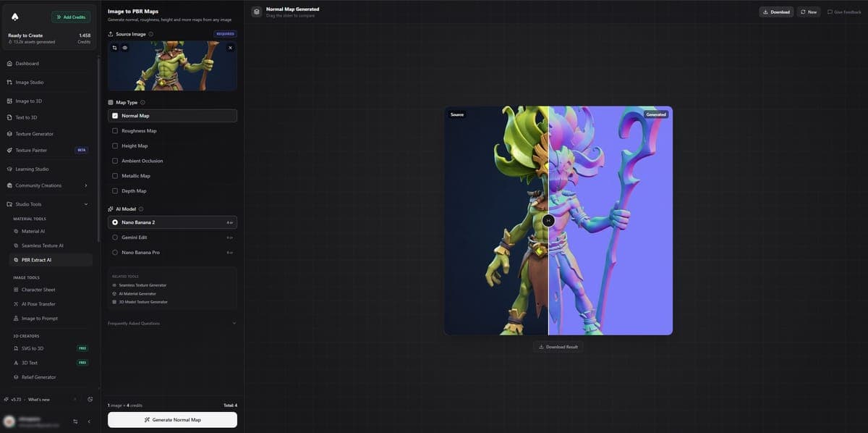Toggle the eye preview icon on the source image
Screen dimensions: 868x433
pos(124,48)
